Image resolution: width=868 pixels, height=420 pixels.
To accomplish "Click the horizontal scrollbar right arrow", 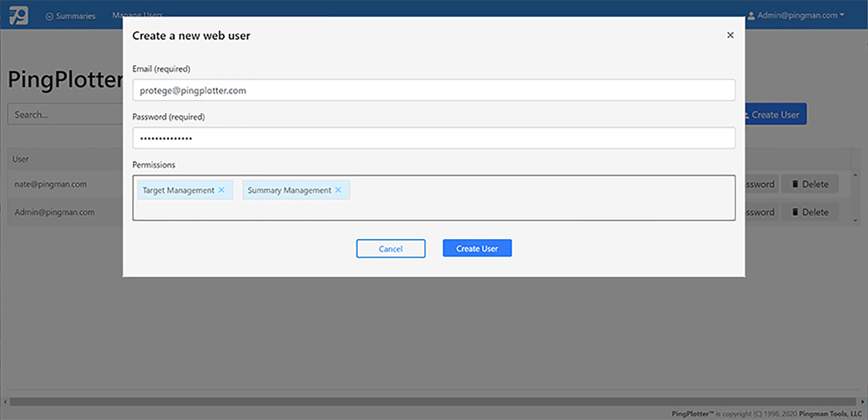I will click(x=862, y=402).
